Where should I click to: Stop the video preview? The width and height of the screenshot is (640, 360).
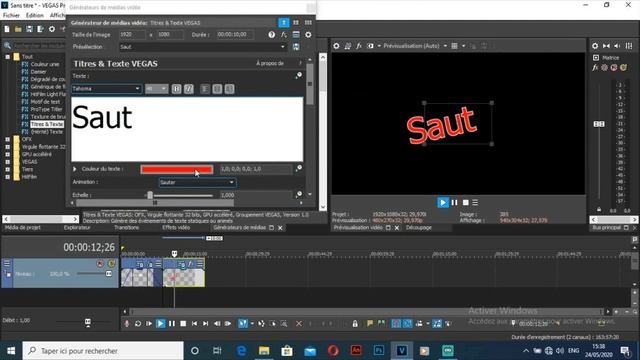pos(465,202)
